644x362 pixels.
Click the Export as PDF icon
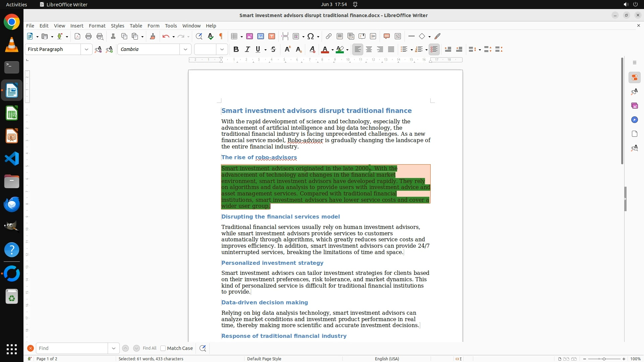point(77,36)
